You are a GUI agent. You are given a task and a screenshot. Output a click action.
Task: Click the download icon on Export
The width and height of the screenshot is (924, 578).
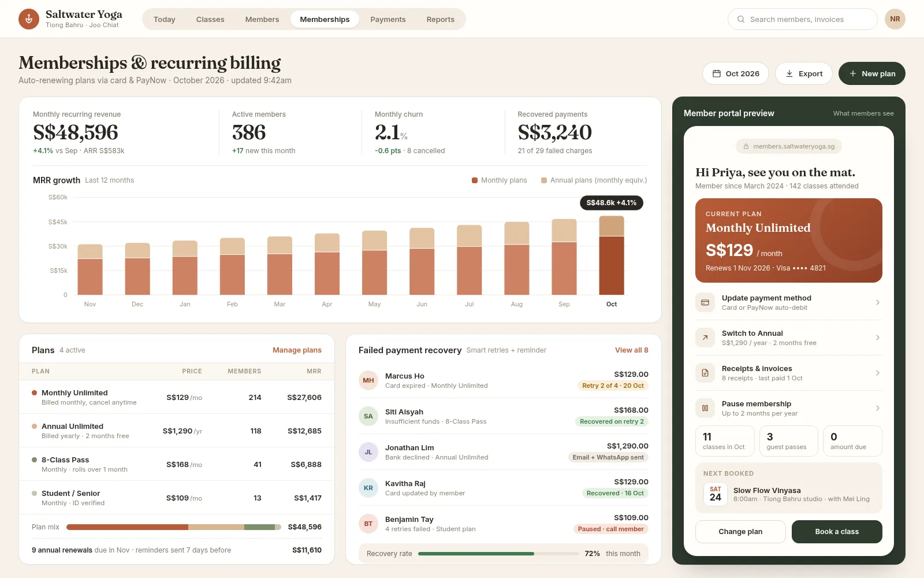tap(789, 73)
